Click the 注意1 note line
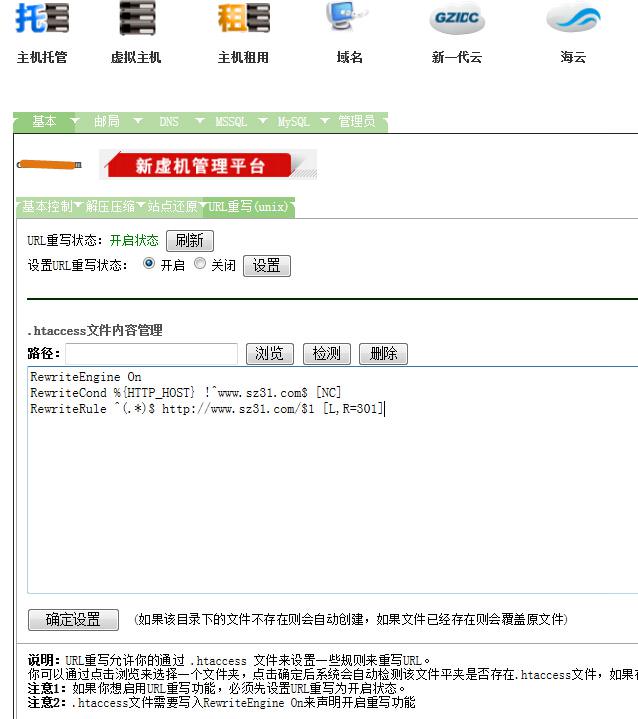This screenshot has height=719, width=638. [216, 689]
